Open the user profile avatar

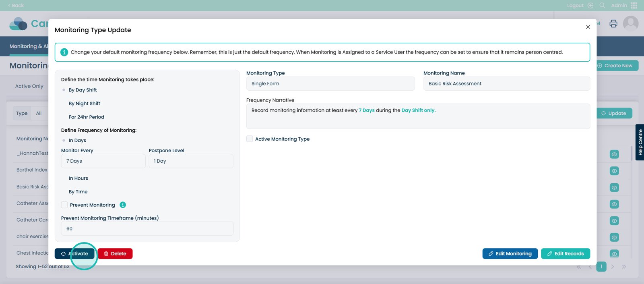click(630, 24)
